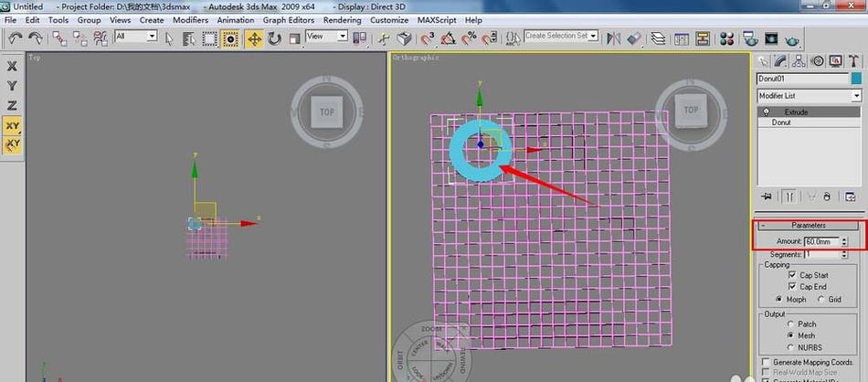The image size is (868, 382).
Task: Open the Modifier List dropdown
Action: click(x=809, y=96)
